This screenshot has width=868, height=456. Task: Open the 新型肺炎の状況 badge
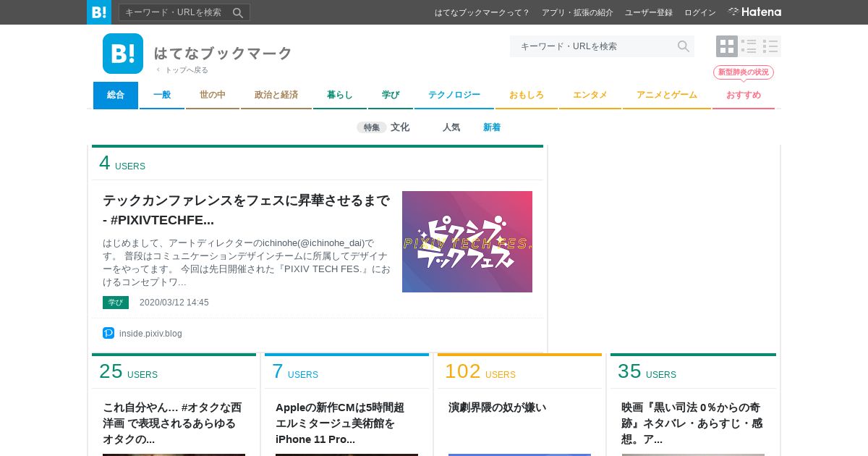[744, 72]
